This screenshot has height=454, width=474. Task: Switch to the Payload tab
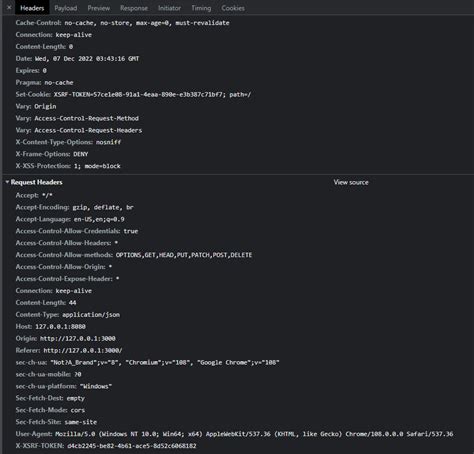tap(66, 8)
